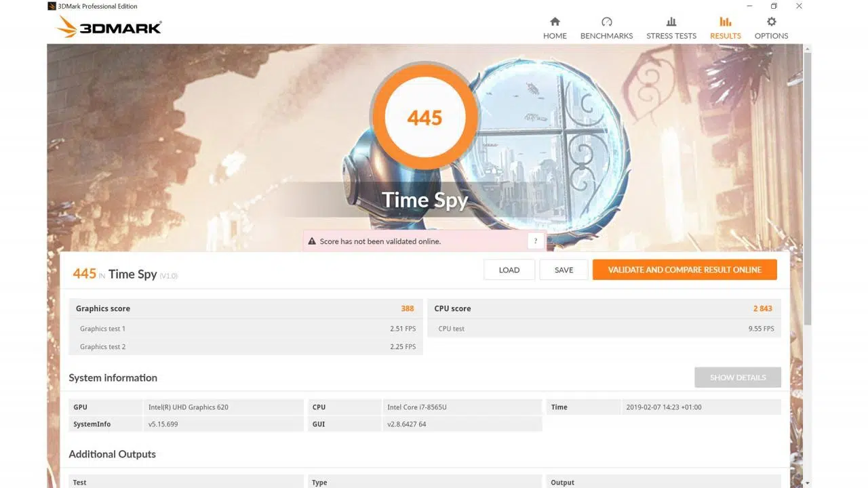Minimize the 3DMark window
This screenshot has width=868, height=488.
[749, 6]
